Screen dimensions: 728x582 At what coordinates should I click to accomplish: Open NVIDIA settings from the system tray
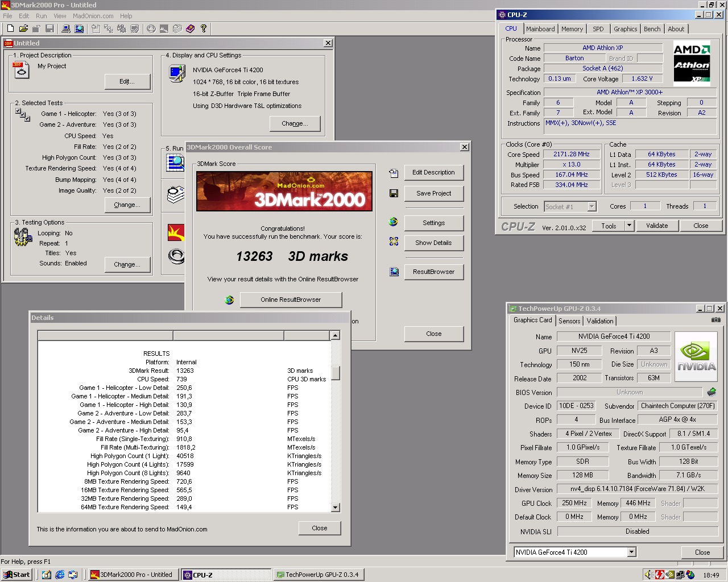click(669, 574)
